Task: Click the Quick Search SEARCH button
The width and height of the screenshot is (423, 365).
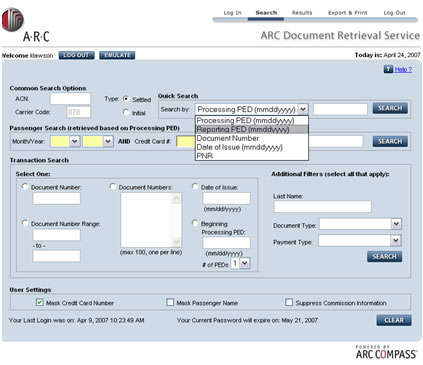Action: point(390,108)
